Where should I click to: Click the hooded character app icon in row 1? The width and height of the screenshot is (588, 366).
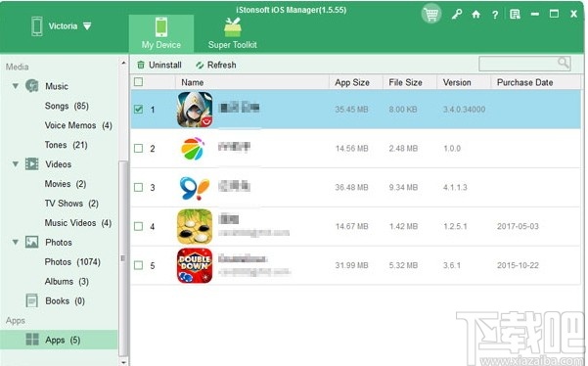195,110
